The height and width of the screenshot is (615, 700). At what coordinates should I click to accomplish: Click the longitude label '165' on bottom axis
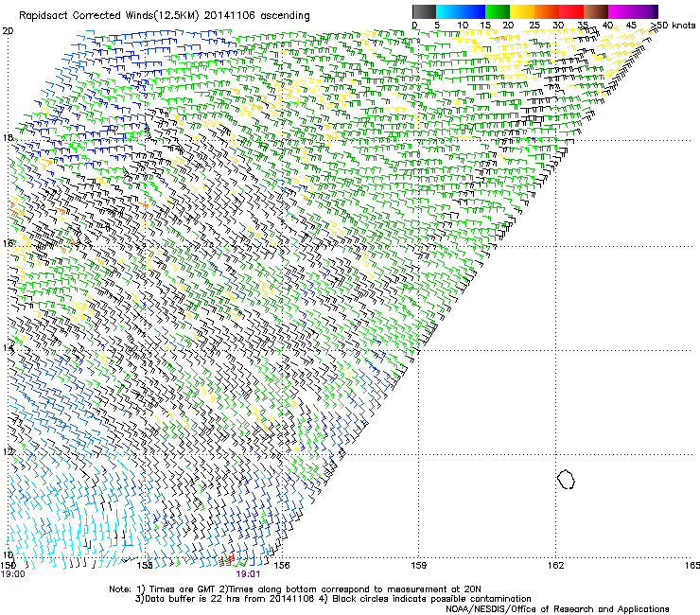pyautogui.click(x=692, y=566)
